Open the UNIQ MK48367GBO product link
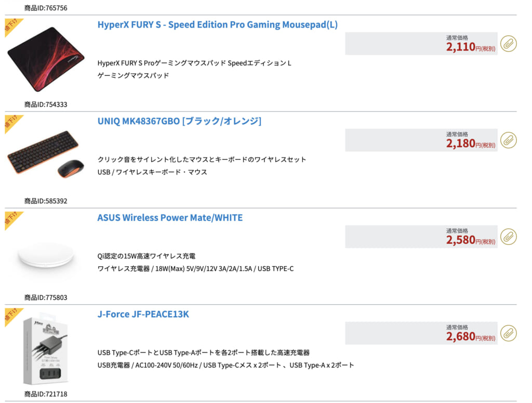 click(179, 121)
